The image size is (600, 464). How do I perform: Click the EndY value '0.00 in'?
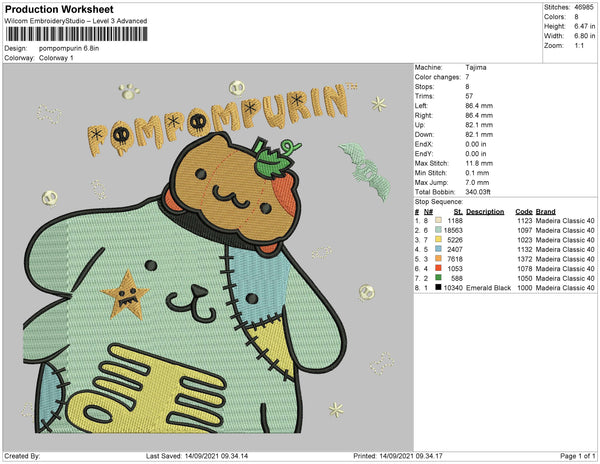[x=476, y=154]
